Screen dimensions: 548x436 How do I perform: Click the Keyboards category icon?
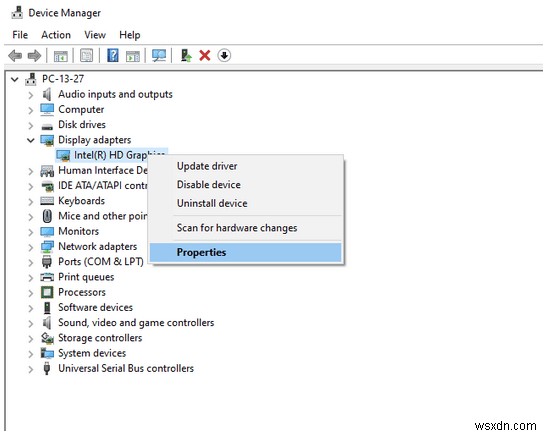tap(47, 201)
